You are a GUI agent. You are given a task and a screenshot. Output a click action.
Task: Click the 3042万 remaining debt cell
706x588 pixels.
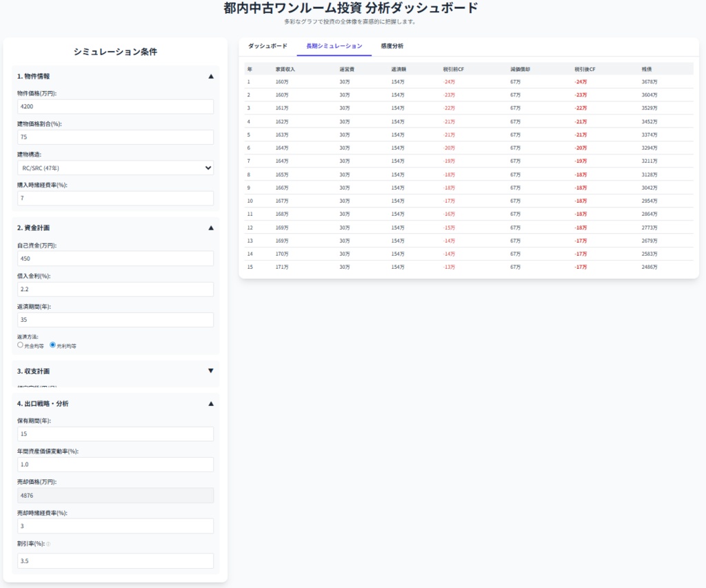click(649, 187)
